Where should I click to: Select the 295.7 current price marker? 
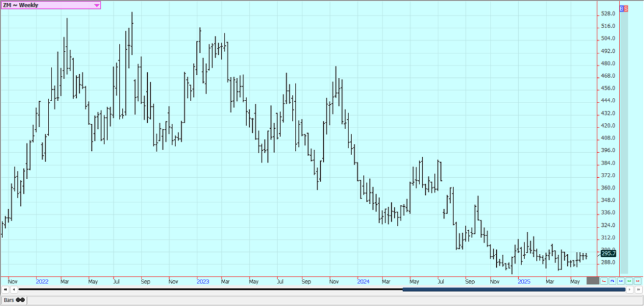(608, 253)
